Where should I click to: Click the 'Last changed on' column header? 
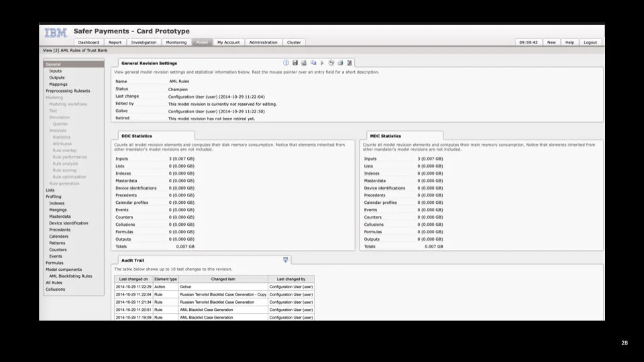click(133, 279)
